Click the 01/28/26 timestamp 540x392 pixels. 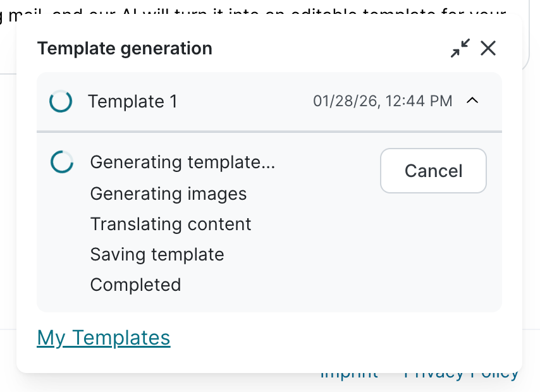(383, 101)
